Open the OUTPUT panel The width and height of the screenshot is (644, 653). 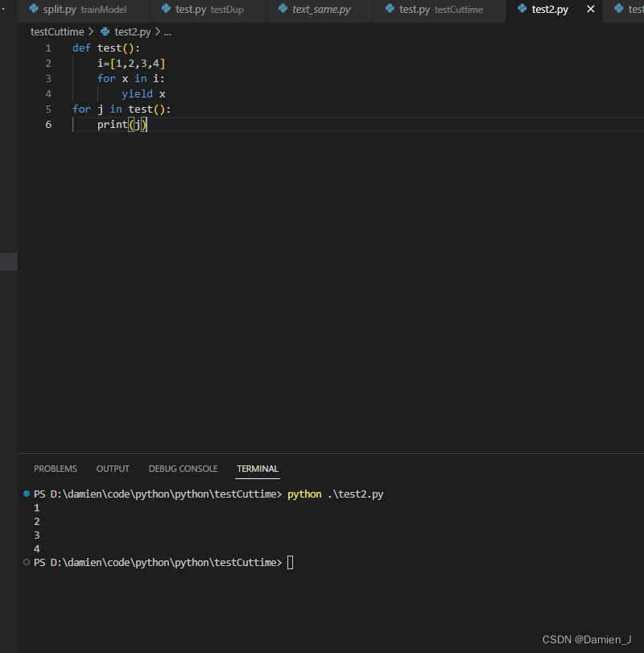[112, 469]
